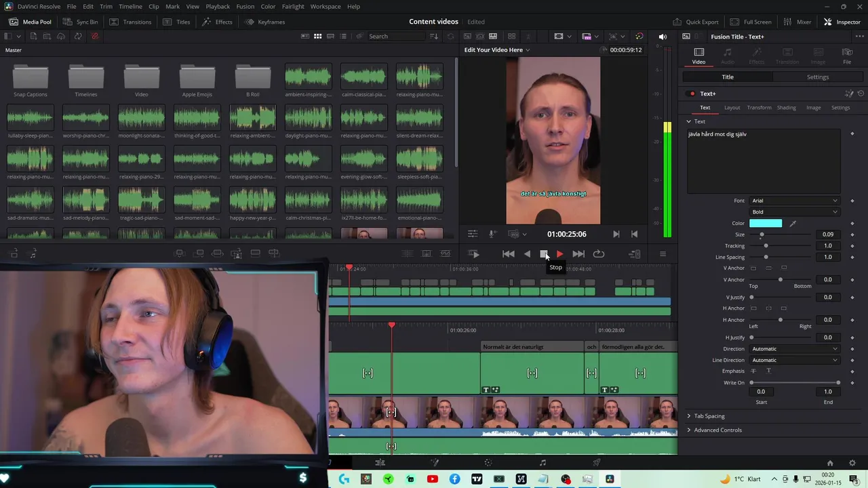Image resolution: width=868 pixels, height=488 pixels.
Task: Reset the Text+ parameters
Action: [861, 94]
